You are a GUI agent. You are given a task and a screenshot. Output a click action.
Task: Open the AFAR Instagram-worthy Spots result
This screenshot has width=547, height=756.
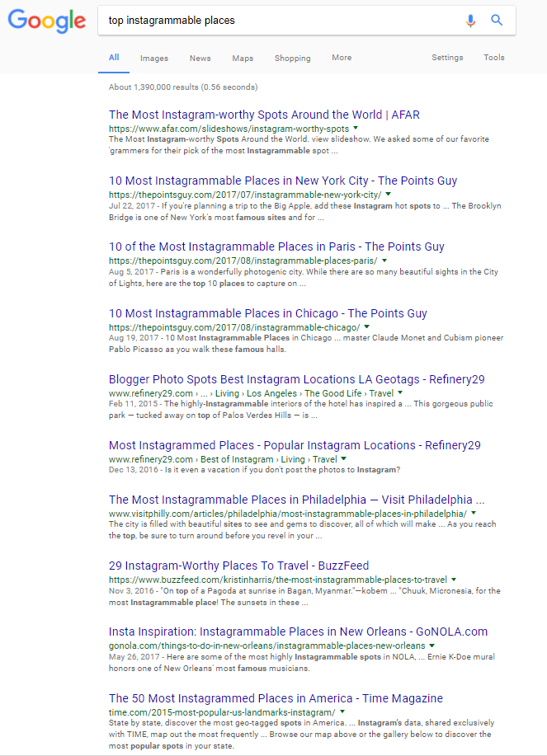[264, 115]
